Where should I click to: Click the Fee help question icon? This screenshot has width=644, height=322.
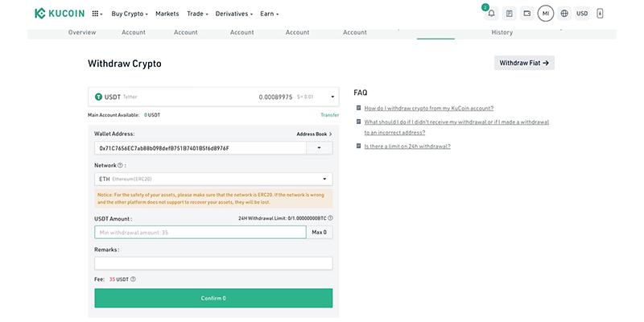[x=133, y=279]
